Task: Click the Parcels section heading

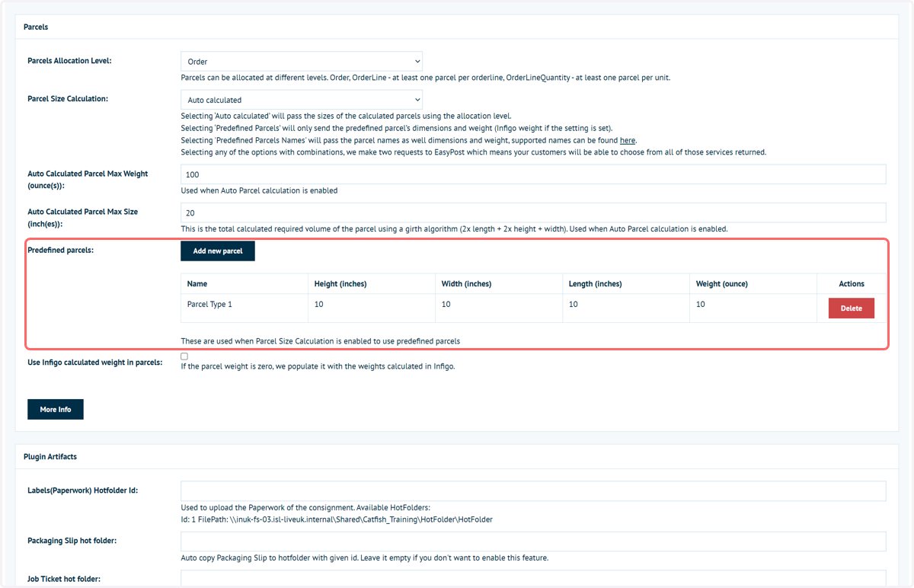Action: click(36, 27)
